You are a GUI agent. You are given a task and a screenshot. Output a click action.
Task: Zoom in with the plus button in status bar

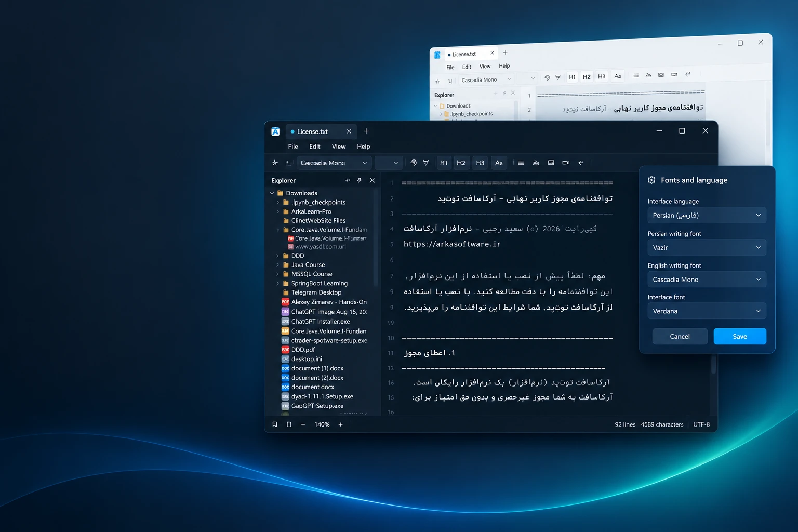(x=341, y=424)
